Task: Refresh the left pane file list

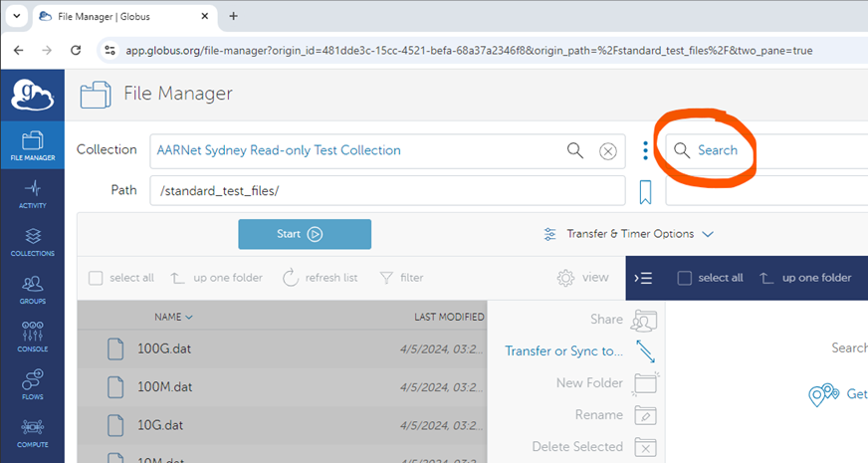Action: (x=320, y=278)
